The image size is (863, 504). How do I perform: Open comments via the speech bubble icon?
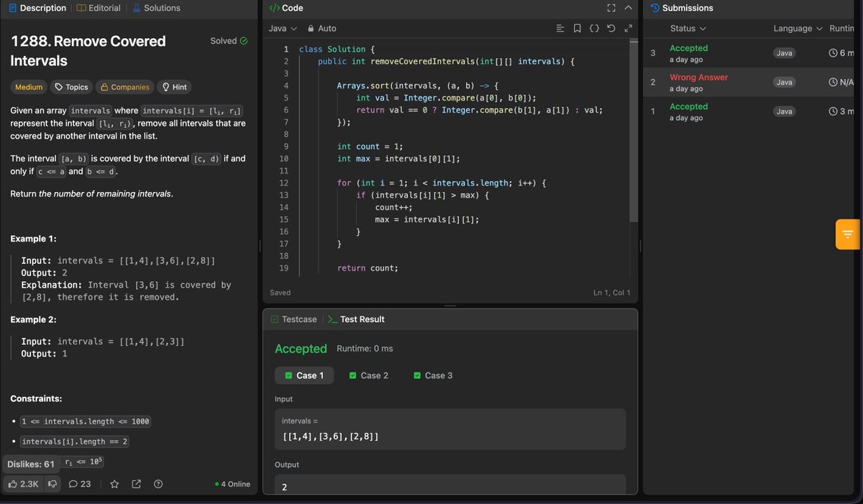coord(79,484)
